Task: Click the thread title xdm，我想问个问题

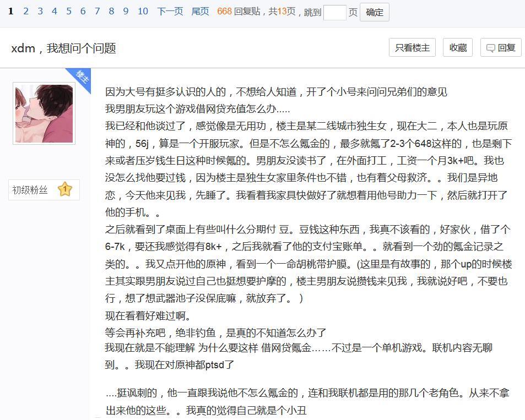Action: click(x=63, y=48)
